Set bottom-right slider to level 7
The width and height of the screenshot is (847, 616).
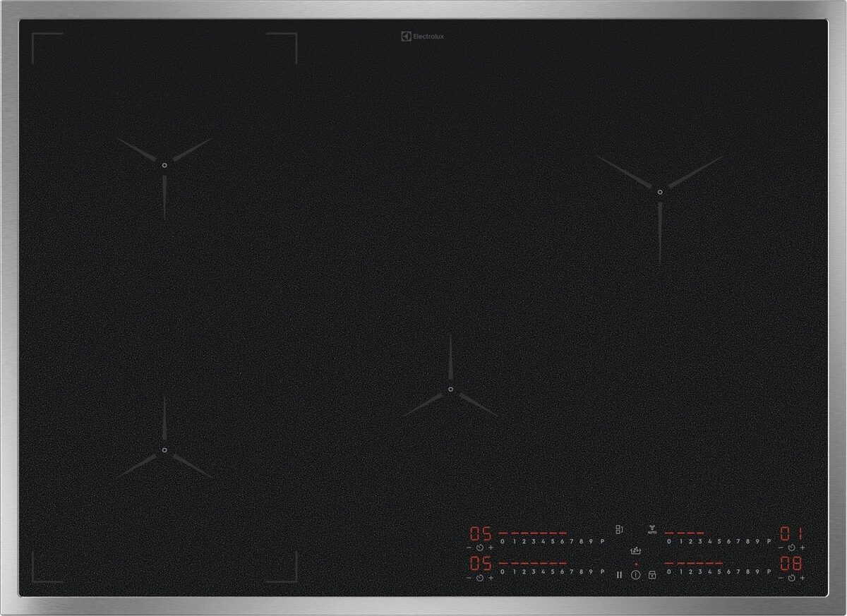(738, 572)
